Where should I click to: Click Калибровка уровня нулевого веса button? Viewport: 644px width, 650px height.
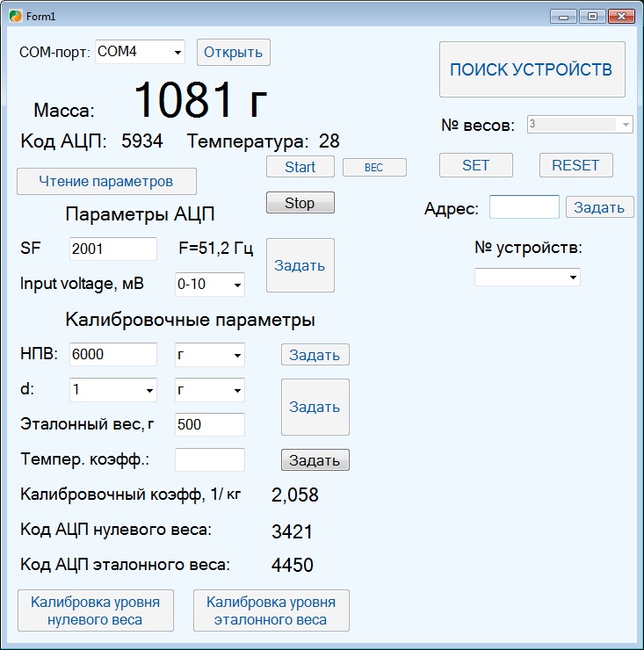coord(96,610)
